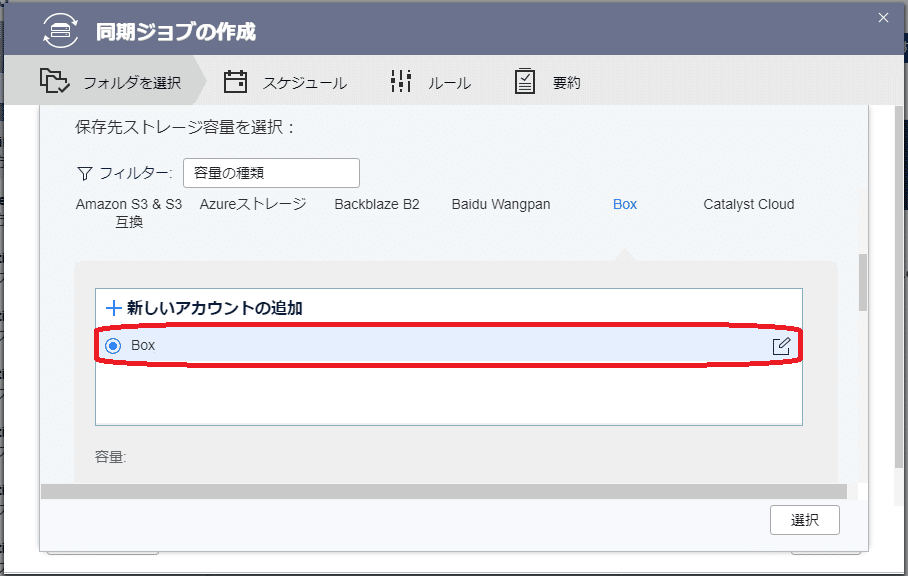Click the plus icon for new account
This screenshot has height=576, width=908.
click(x=114, y=308)
